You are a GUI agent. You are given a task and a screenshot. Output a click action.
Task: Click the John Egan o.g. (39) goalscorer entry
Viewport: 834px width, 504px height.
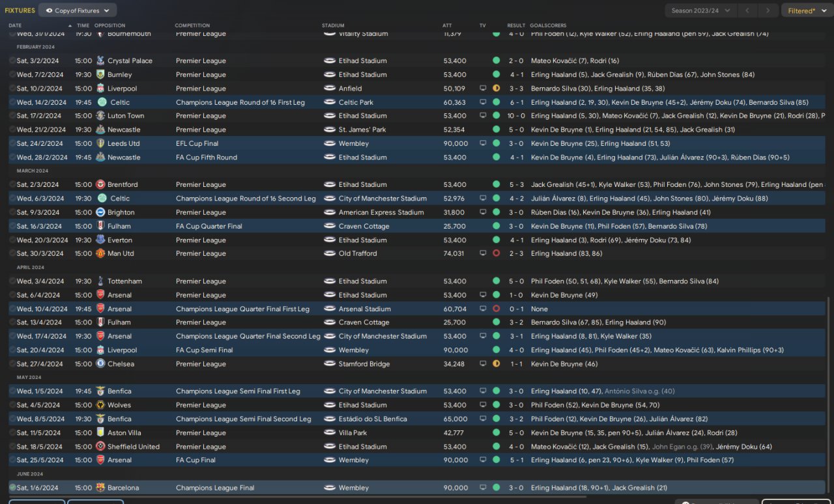point(681,447)
